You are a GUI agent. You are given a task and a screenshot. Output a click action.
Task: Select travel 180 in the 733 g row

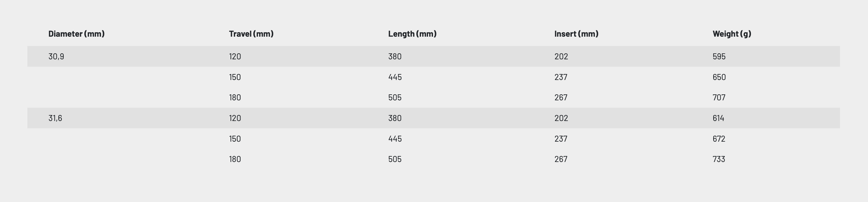235,159
